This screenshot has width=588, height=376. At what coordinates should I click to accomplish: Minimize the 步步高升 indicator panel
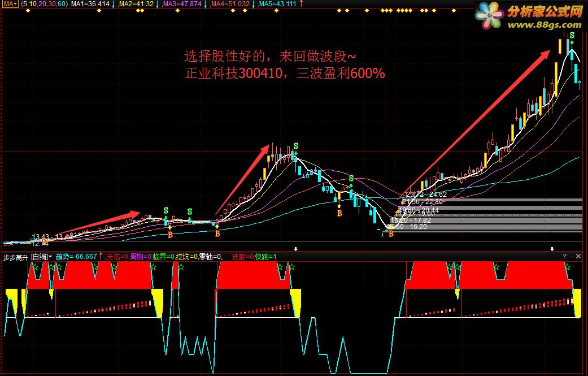(x=571, y=256)
